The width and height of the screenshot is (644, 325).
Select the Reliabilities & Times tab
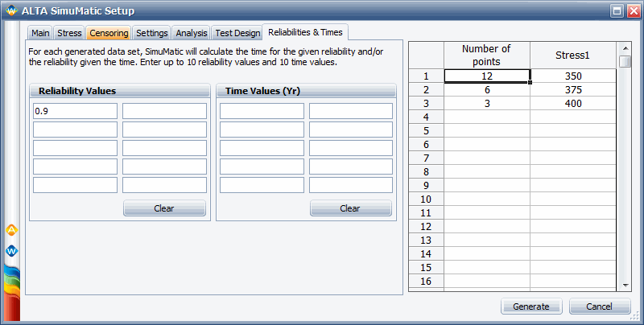(305, 32)
